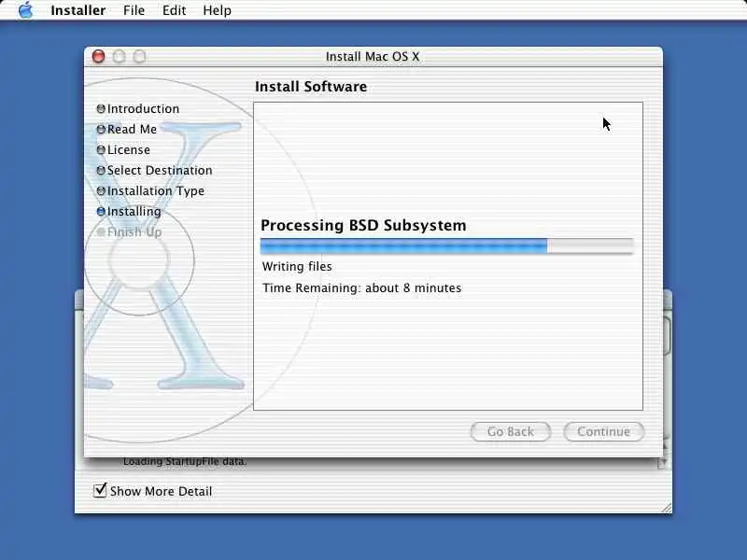This screenshot has height=560, width=747.
Task: Click the blue Installing step bullet
Action: pos(101,212)
